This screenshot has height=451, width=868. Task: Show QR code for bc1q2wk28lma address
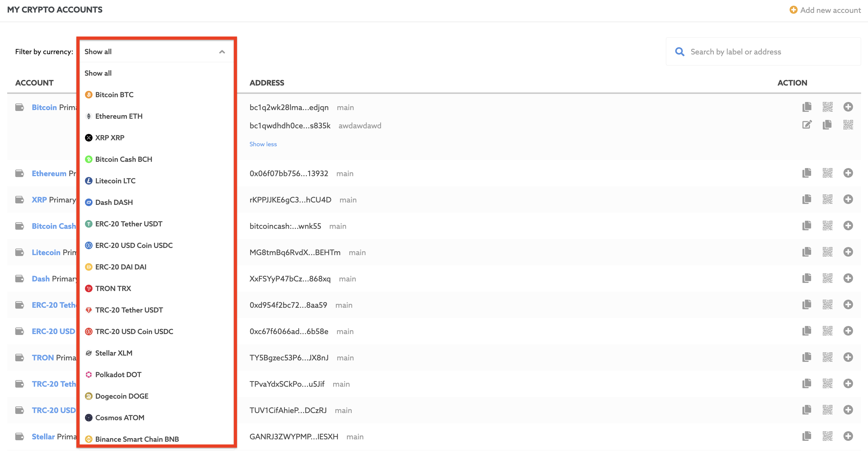[828, 107]
